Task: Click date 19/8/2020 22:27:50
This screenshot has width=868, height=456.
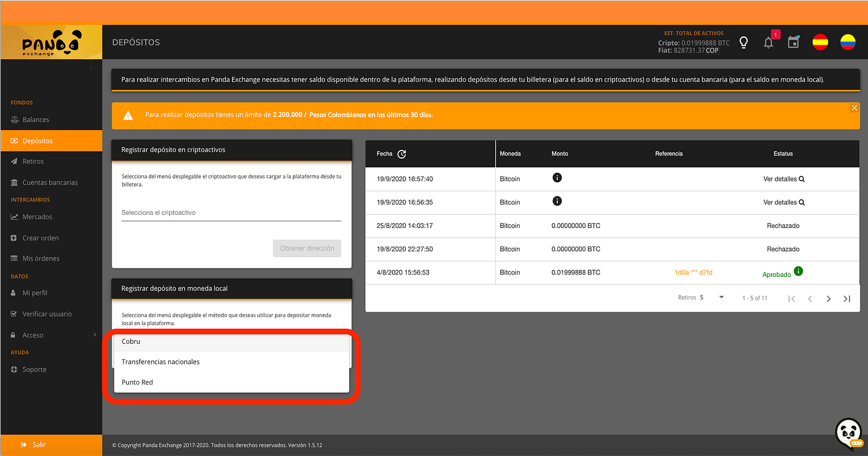Action: pyautogui.click(x=405, y=249)
